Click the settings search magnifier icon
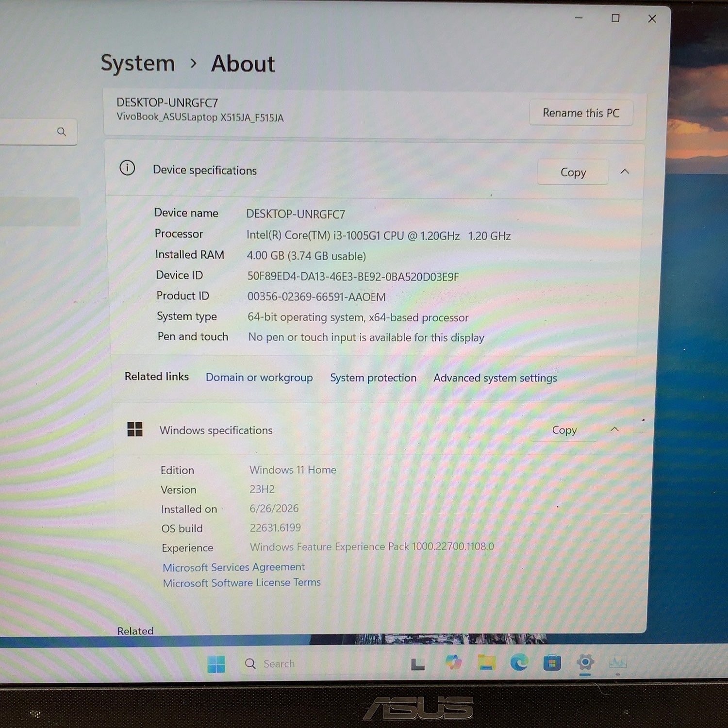 click(x=62, y=132)
